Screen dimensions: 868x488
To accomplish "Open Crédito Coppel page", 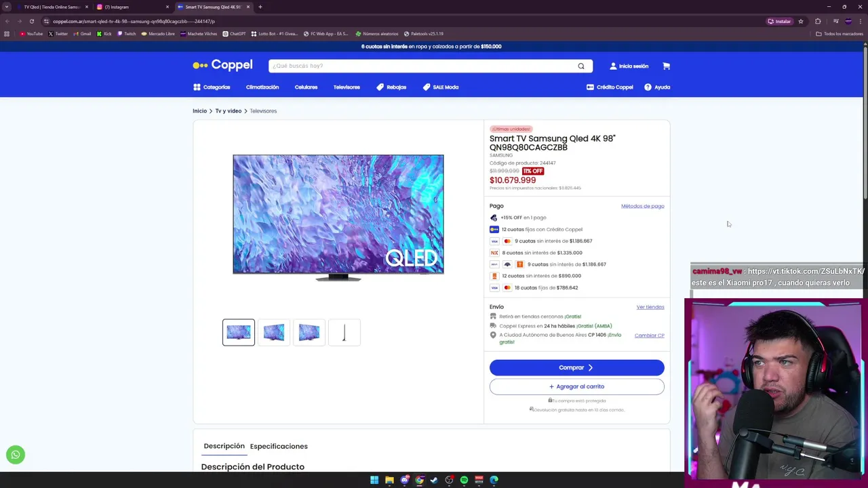I will point(610,87).
